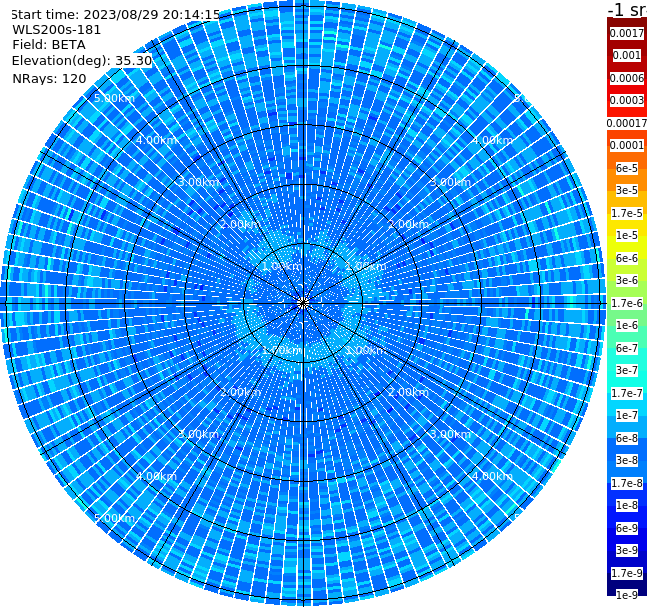Select the upper-left 4.00km range label

pos(156,140)
